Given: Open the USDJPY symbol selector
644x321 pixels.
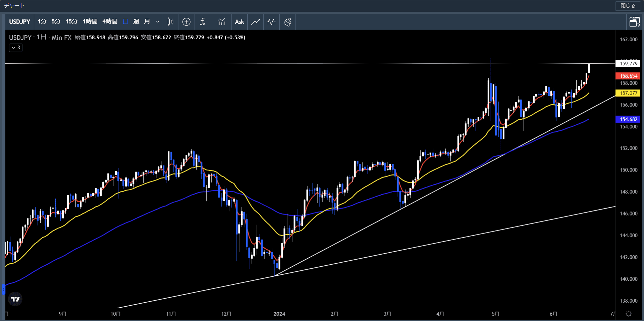Looking at the screenshot, I should click(x=19, y=22).
